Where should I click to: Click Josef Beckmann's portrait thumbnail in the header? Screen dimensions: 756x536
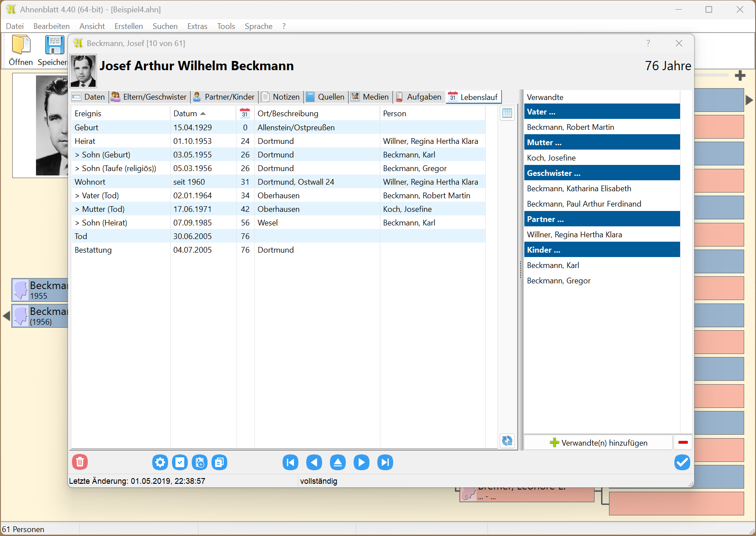click(83, 71)
